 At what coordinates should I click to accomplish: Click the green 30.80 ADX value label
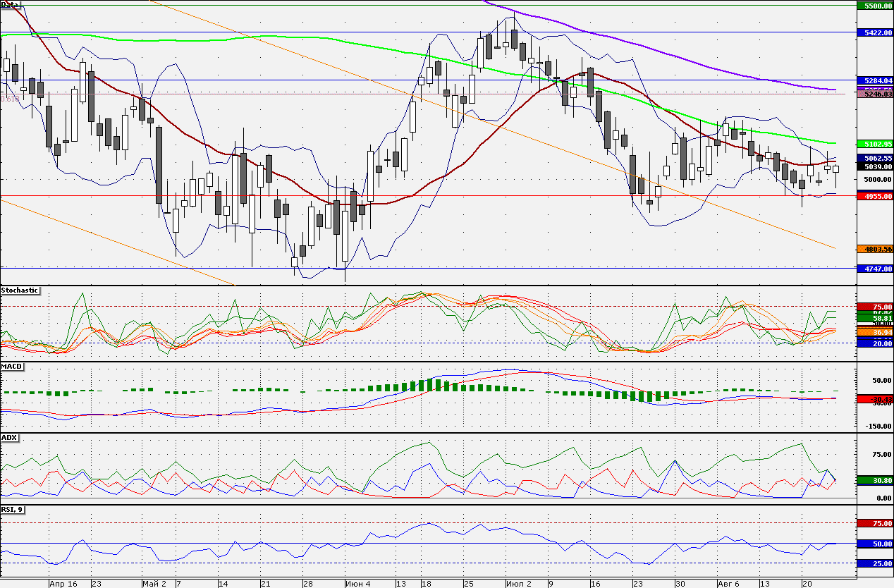coord(875,480)
